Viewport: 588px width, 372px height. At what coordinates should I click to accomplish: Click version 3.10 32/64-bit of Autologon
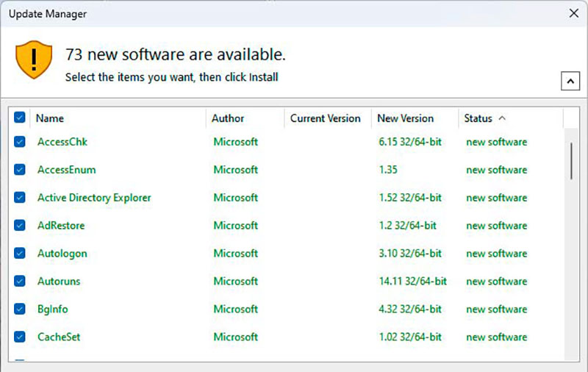tap(410, 253)
